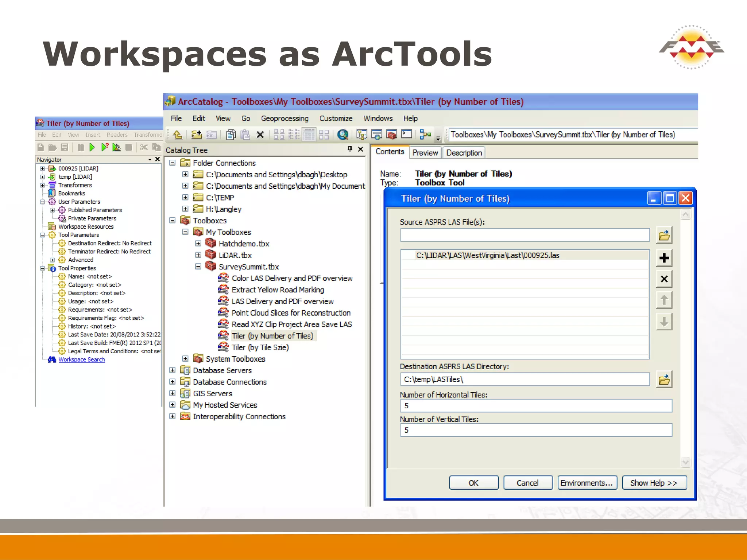Click the Run Workspace green play icon

(x=92, y=147)
